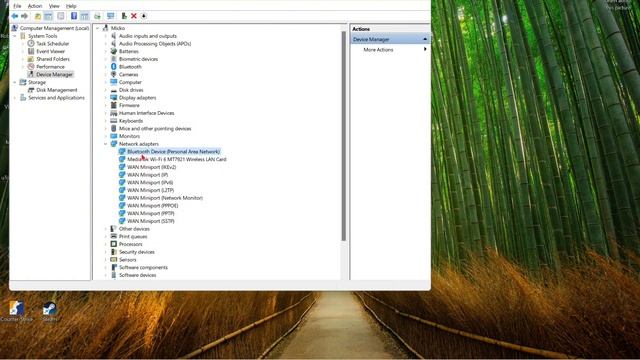Click the Cameras category icon
The width and height of the screenshot is (640, 360).
113,74
